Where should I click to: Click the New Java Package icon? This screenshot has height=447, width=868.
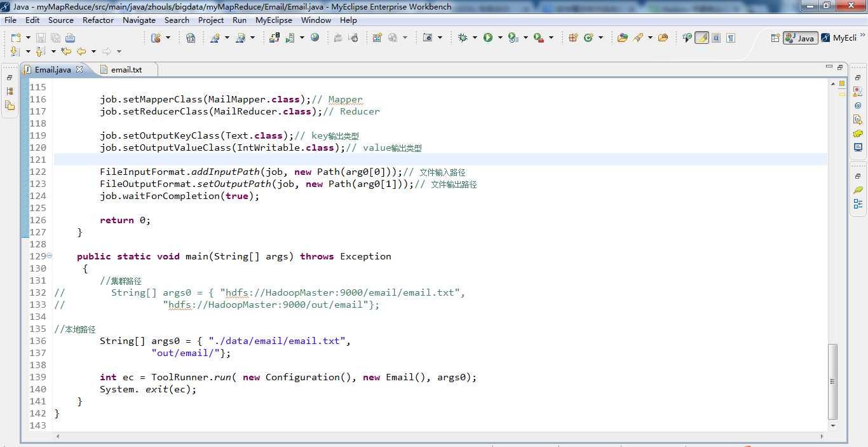click(x=573, y=38)
